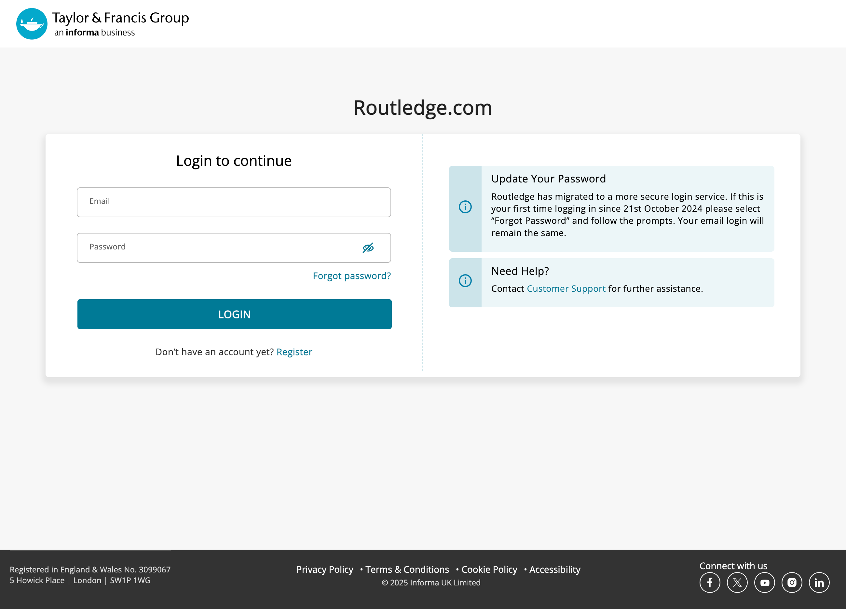The height and width of the screenshot is (616, 846).
Task: Open the Cookie Policy link
Action: point(489,569)
